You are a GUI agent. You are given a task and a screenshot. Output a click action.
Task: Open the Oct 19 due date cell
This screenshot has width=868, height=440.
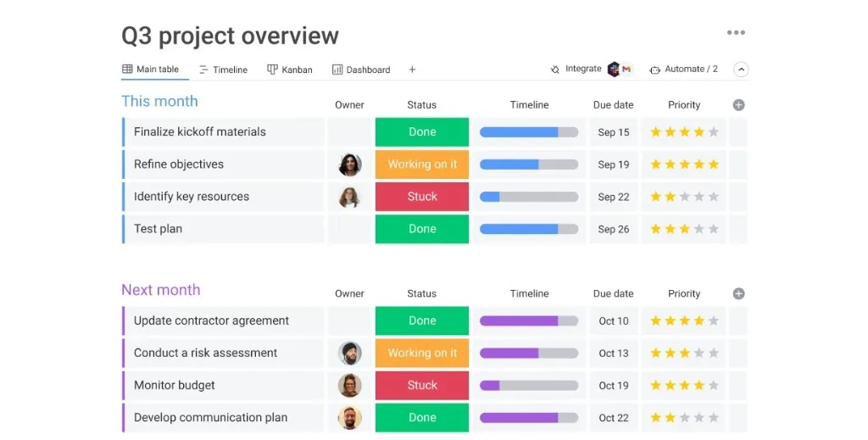614,385
